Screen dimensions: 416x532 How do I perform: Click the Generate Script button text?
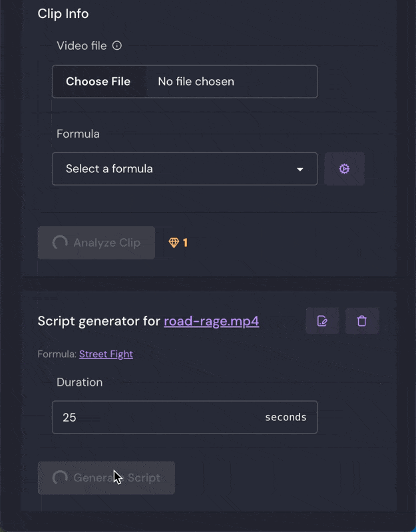coord(117,477)
